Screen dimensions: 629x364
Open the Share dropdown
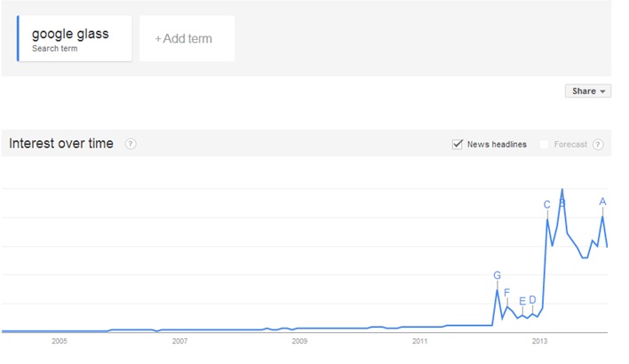(x=588, y=91)
